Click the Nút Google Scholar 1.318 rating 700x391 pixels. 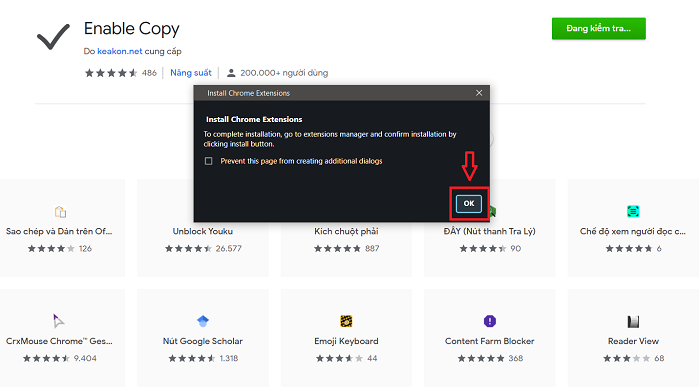(203, 358)
